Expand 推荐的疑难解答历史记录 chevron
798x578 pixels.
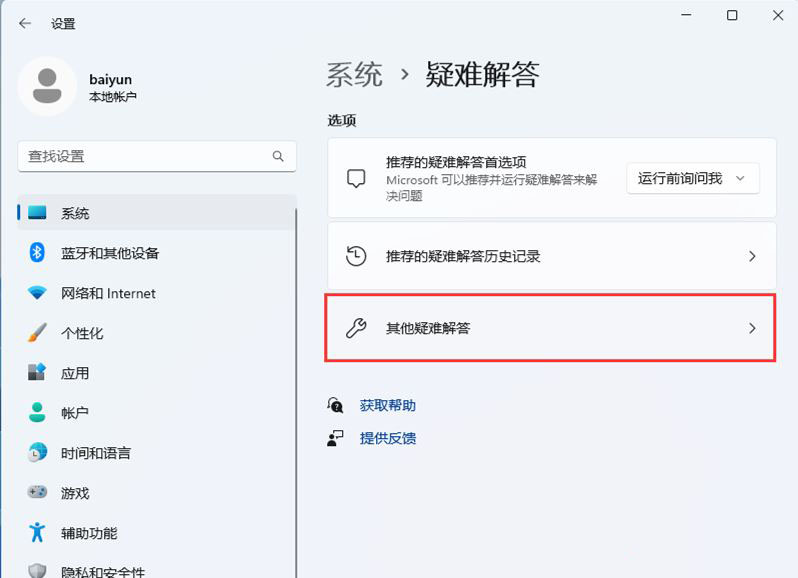click(752, 256)
